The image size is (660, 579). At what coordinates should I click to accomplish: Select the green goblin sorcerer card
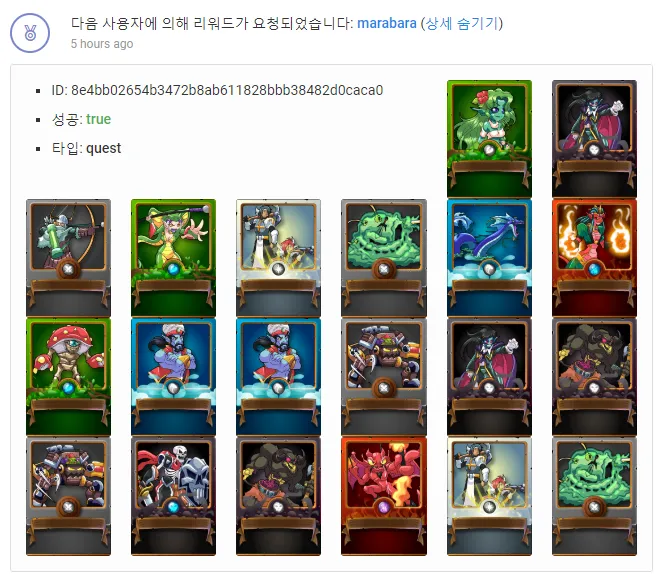(x=173, y=258)
